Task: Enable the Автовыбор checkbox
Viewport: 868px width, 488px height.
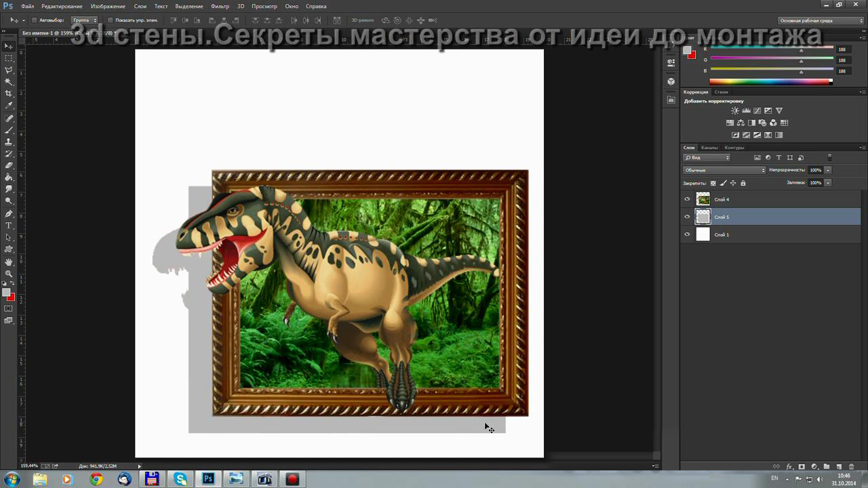Action: pyautogui.click(x=34, y=20)
